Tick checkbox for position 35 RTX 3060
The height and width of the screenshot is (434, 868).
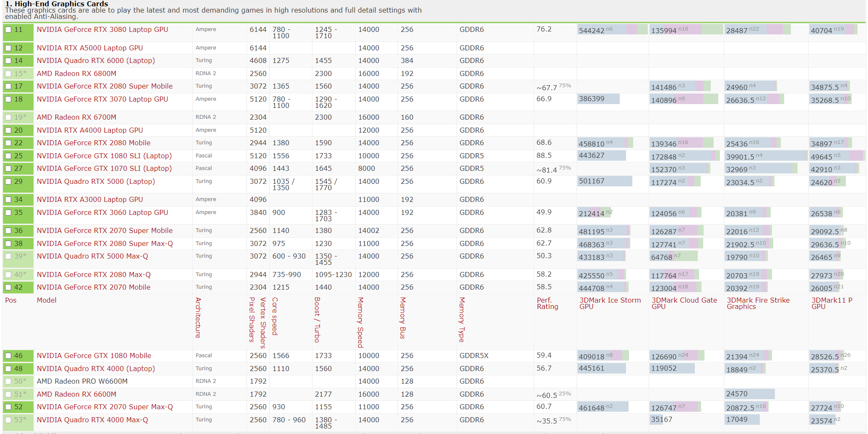(8, 213)
